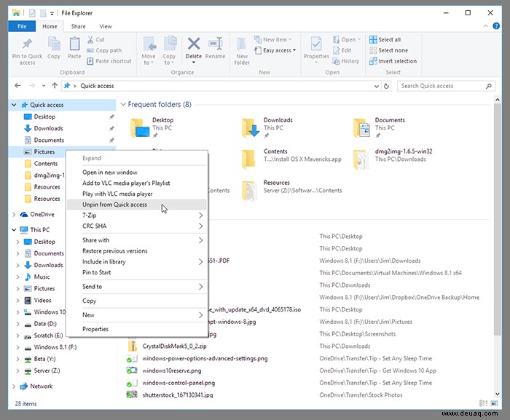Click Select all in the ribbon

[385, 39]
